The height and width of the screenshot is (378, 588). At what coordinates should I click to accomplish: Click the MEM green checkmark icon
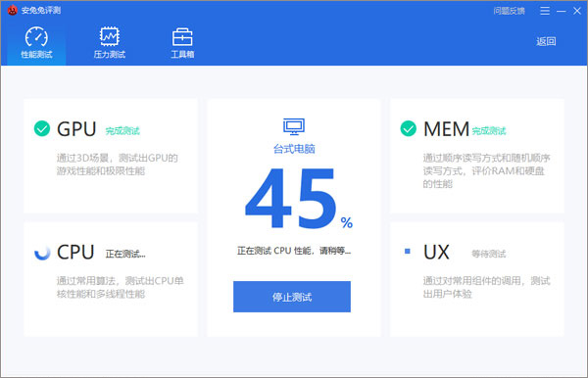point(408,128)
